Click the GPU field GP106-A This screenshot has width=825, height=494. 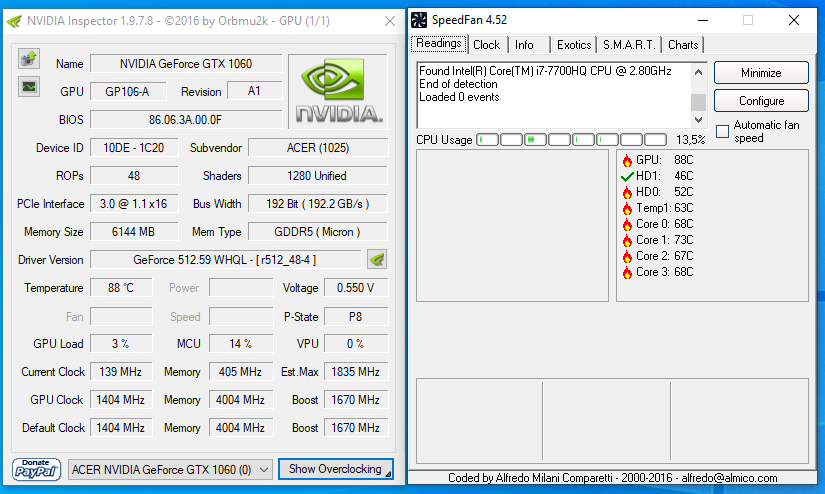pos(128,92)
